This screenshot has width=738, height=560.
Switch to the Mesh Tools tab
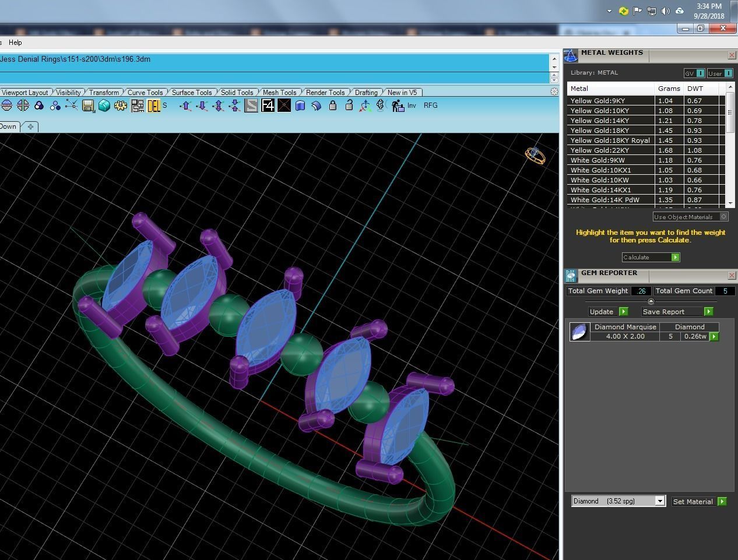[x=279, y=92]
